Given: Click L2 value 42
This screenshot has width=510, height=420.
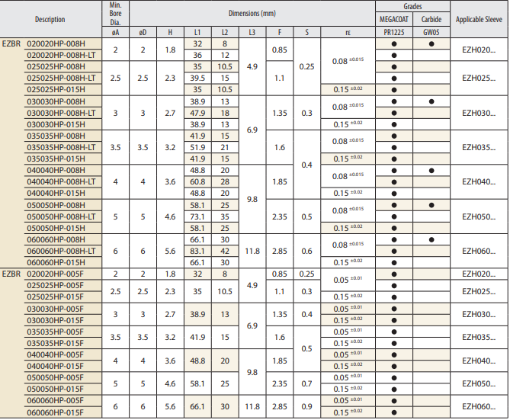Looking at the screenshot, I should [225, 251].
